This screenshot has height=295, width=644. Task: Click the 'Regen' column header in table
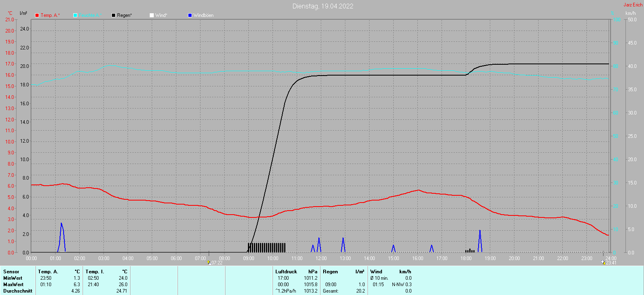330,272
